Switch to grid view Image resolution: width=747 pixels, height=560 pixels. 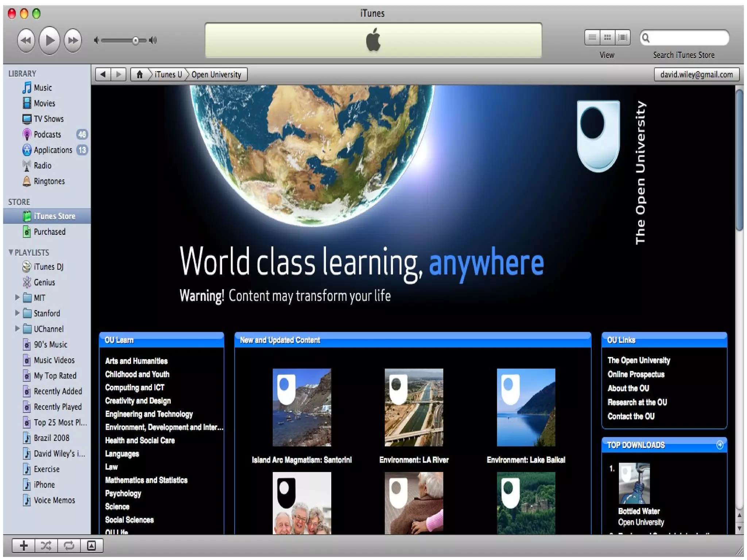(607, 38)
